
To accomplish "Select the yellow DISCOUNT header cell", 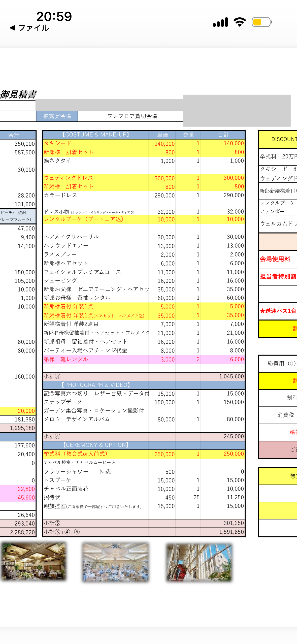I will [x=278, y=139].
